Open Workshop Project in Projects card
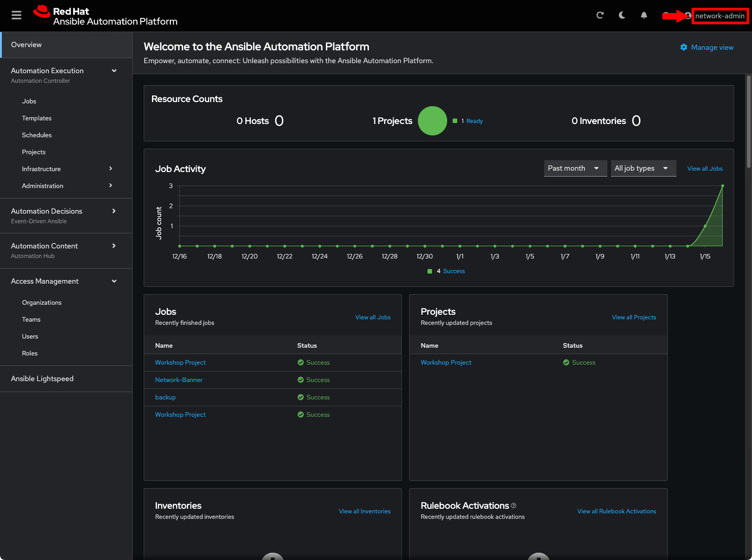 (x=446, y=362)
